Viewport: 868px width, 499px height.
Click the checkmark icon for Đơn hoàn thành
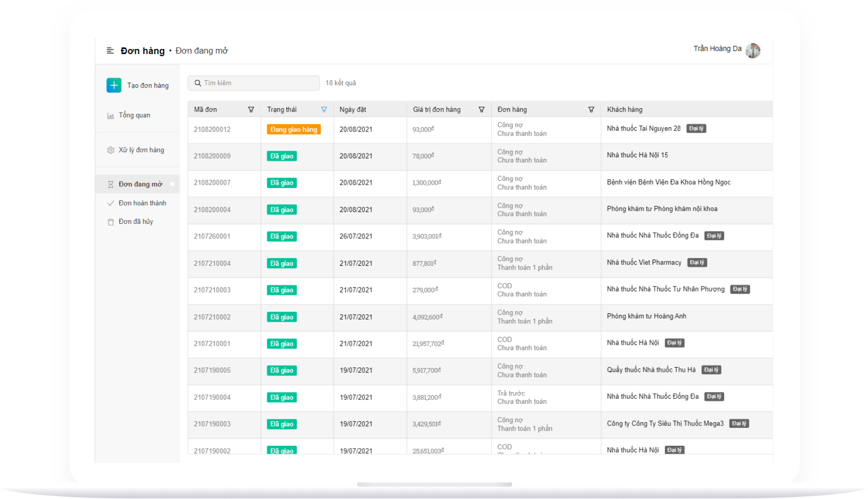[111, 203]
